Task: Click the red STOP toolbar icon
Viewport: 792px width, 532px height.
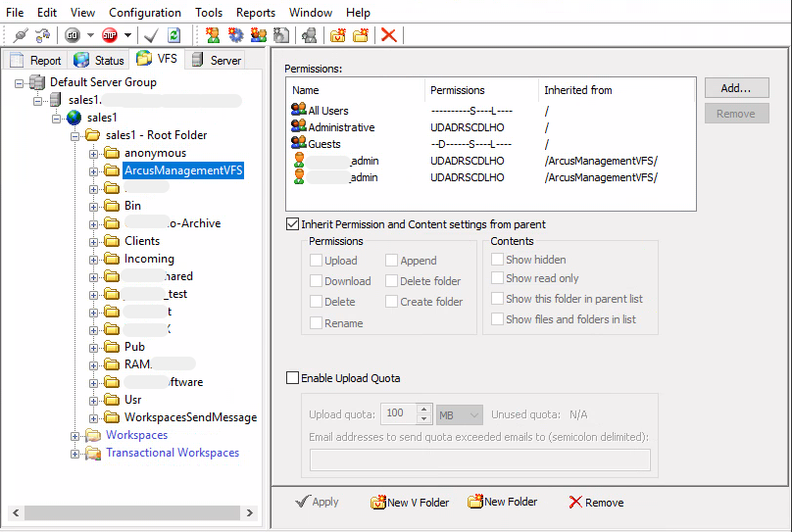Action: 109,35
